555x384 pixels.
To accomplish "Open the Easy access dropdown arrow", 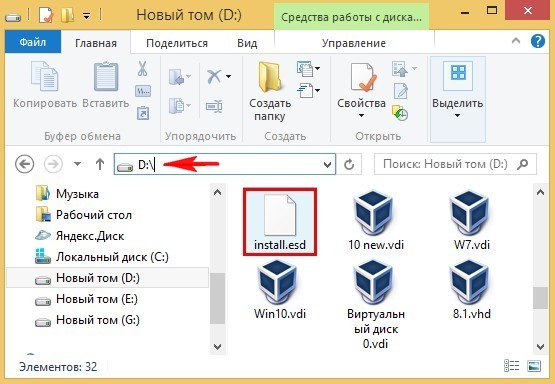I will pyautogui.click(x=317, y=91).
